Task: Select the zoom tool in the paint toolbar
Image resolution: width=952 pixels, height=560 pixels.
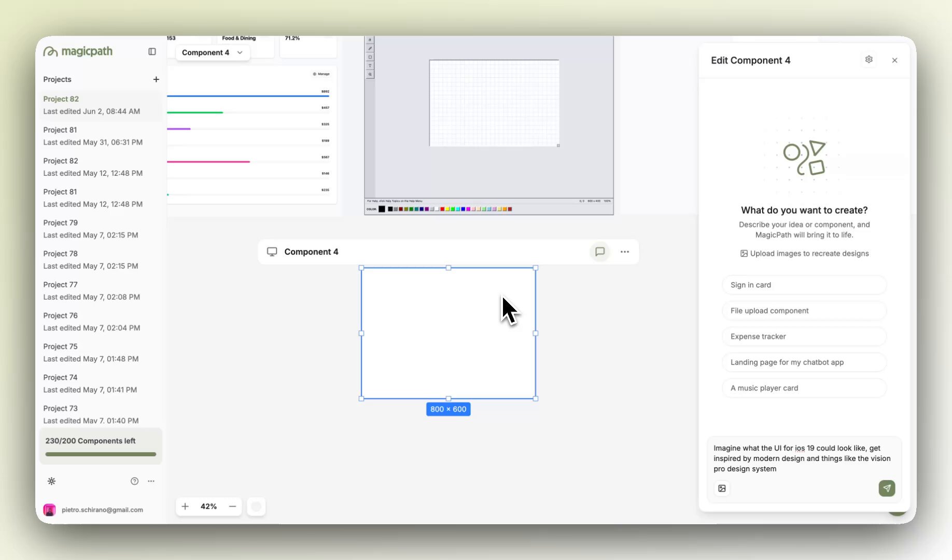Action: coord(370,75)
